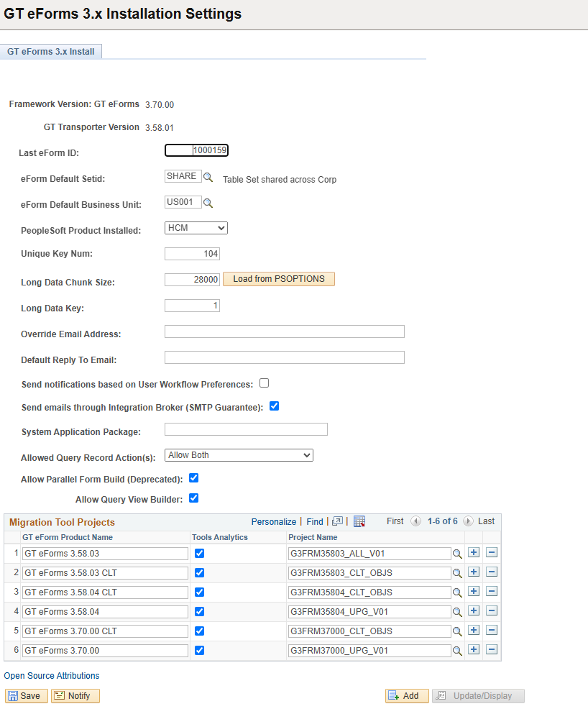Viewport: 588px width, 714px height.
Task: Open lookup for project G3FRM37000_CLT_OBJS
Action: coord(457,631)
